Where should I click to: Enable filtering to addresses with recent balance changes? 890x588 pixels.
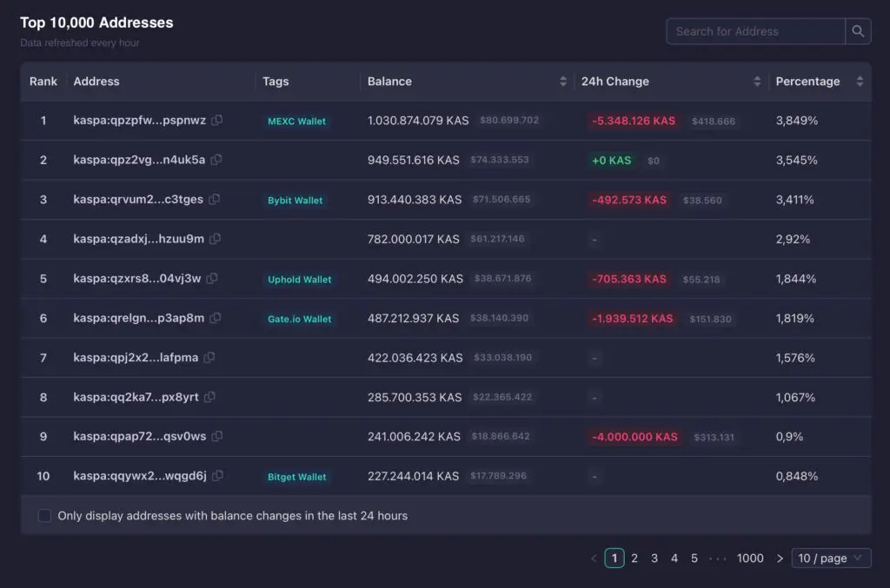pos(44,515)
